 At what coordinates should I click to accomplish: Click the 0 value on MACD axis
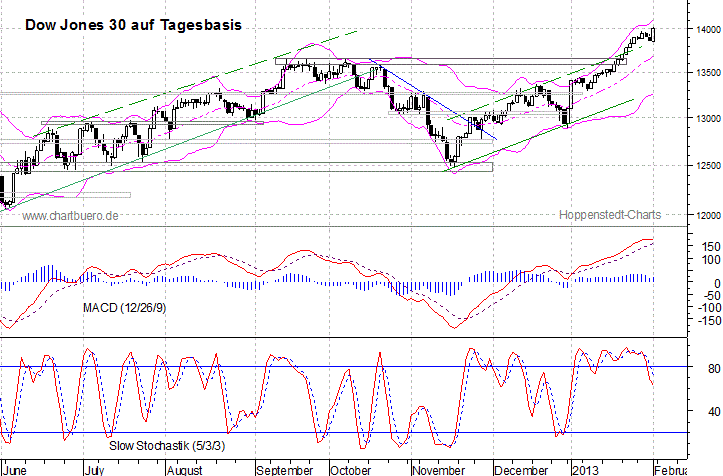coord(717,284)
